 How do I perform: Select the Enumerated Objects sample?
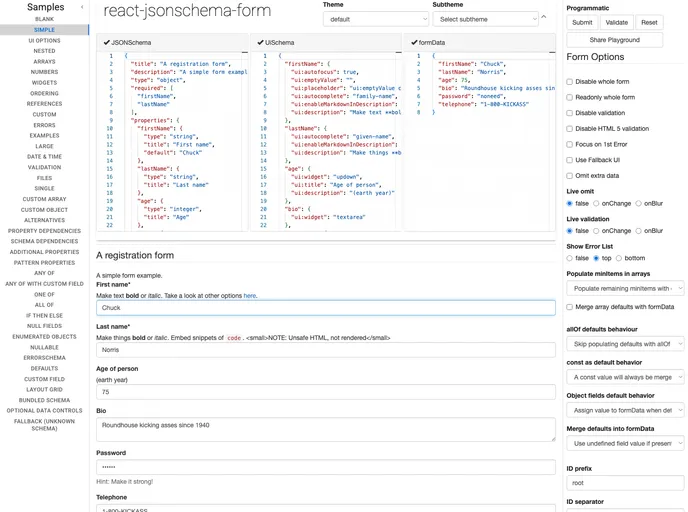(44, 337)
